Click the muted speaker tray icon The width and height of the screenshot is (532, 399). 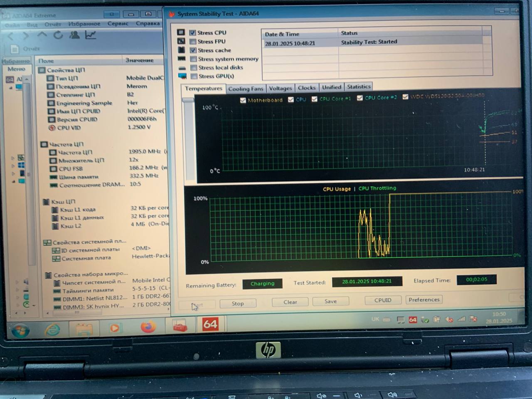(x=449, y=319)
